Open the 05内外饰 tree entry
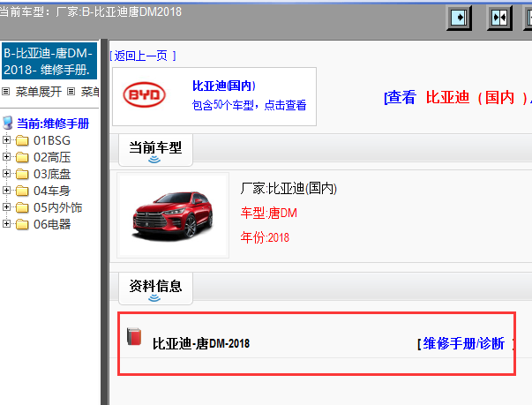 [57, 207]
